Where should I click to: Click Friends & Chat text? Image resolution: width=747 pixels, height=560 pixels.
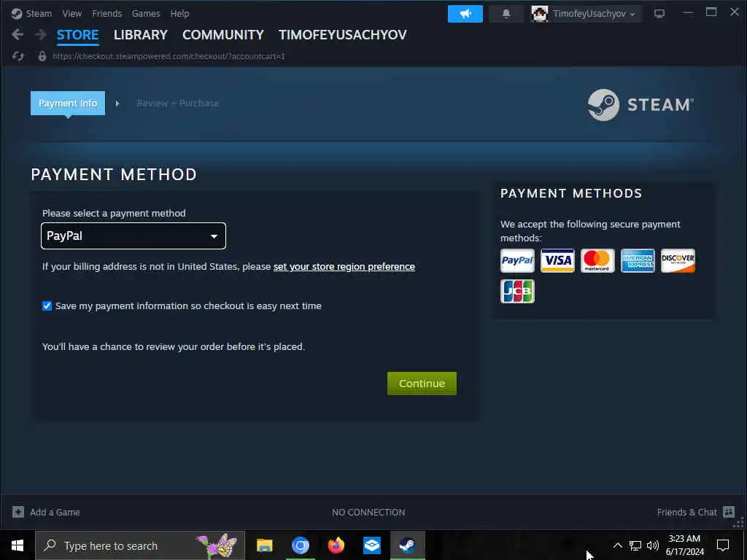pyautogui.click(x=686, y=513)
